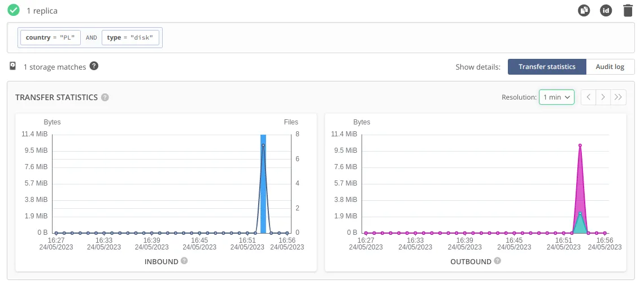Click the 'id' icon button

[606, 10]
